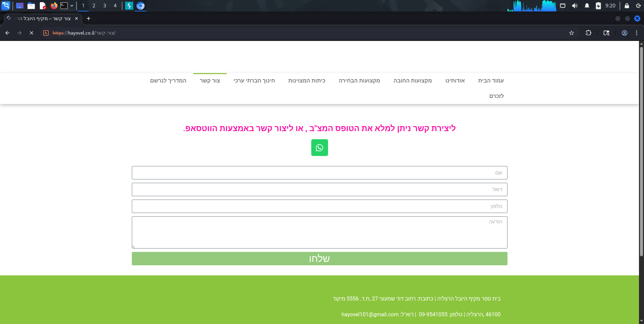Click the scrollbar up arrow

click(641, 43)
